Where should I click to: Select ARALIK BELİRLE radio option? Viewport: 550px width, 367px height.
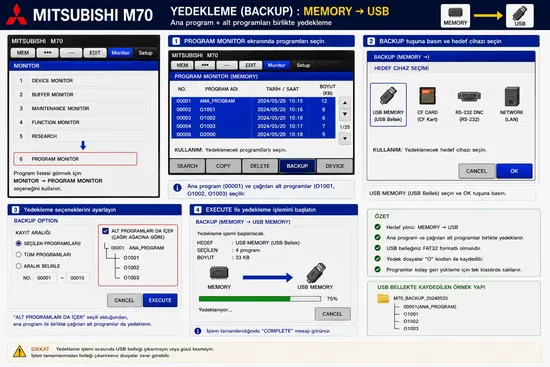click(19, 266)
